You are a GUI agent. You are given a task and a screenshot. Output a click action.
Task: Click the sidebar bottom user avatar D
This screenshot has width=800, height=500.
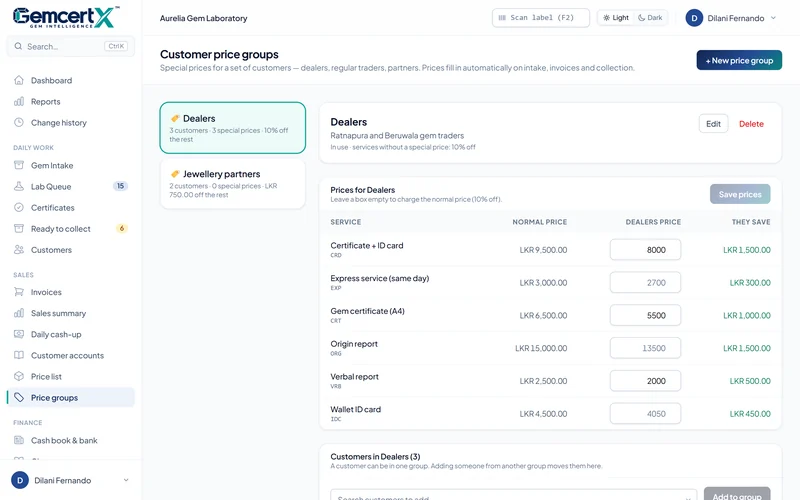tap(20, 480)
